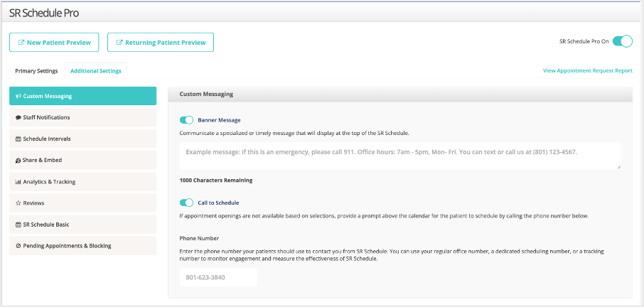Open the Returning Patient Preview
The height and width of the screenshot is (307, 644).
click(x=161, y=43)
